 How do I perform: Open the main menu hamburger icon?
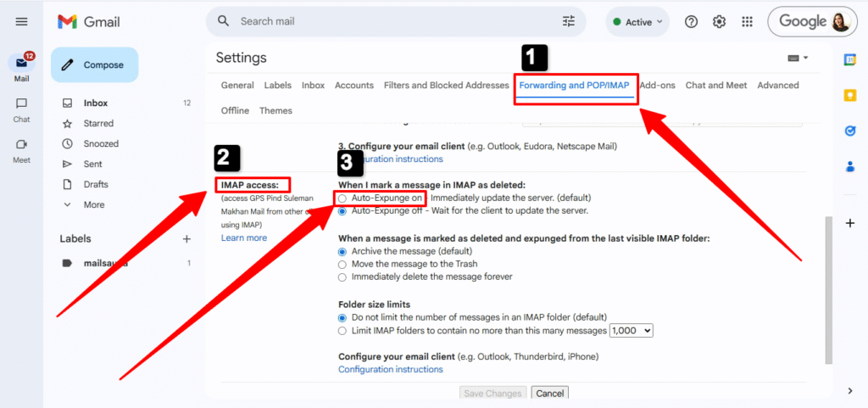point(22,21)
